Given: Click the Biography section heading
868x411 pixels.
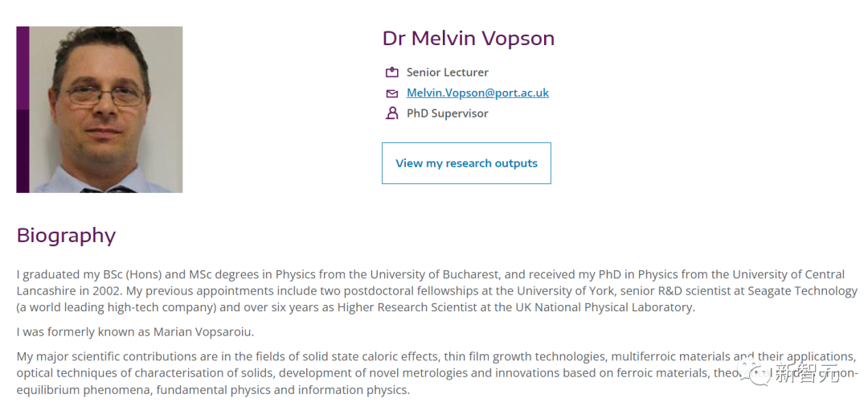Looking at the screenshot, I should click(x=66, y=235).
